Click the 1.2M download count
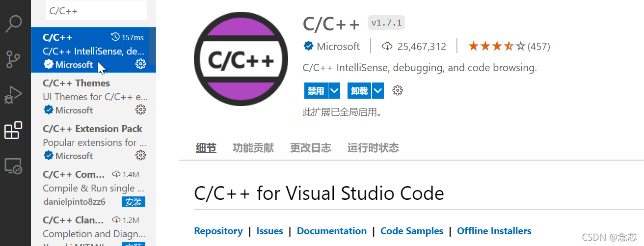 (126, 220)
